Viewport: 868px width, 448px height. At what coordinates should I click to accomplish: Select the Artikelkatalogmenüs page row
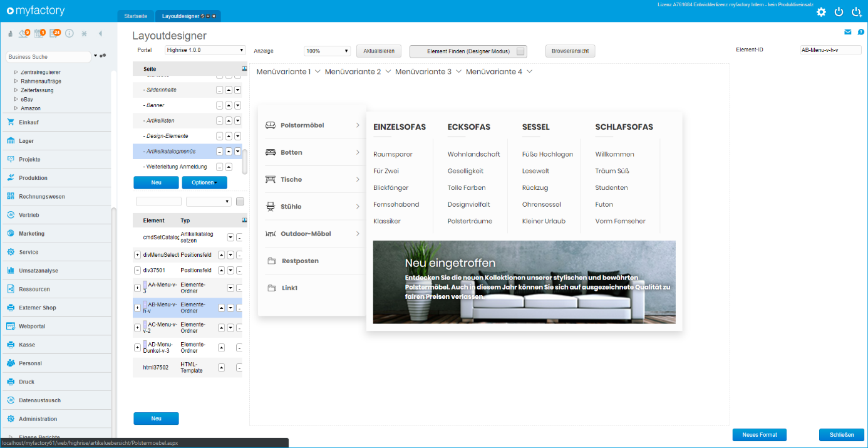pyautogui.click(x=187, y=151)
